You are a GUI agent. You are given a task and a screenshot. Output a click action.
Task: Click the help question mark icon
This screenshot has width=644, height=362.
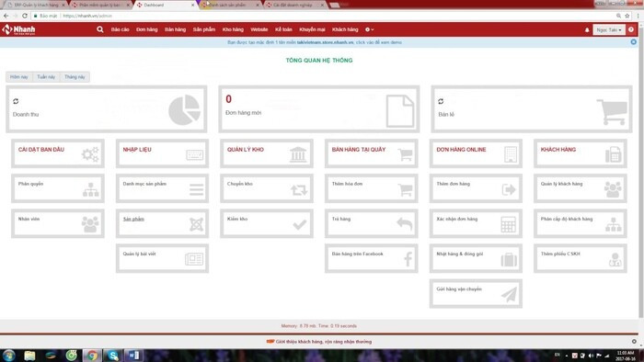tap(631, 29)
